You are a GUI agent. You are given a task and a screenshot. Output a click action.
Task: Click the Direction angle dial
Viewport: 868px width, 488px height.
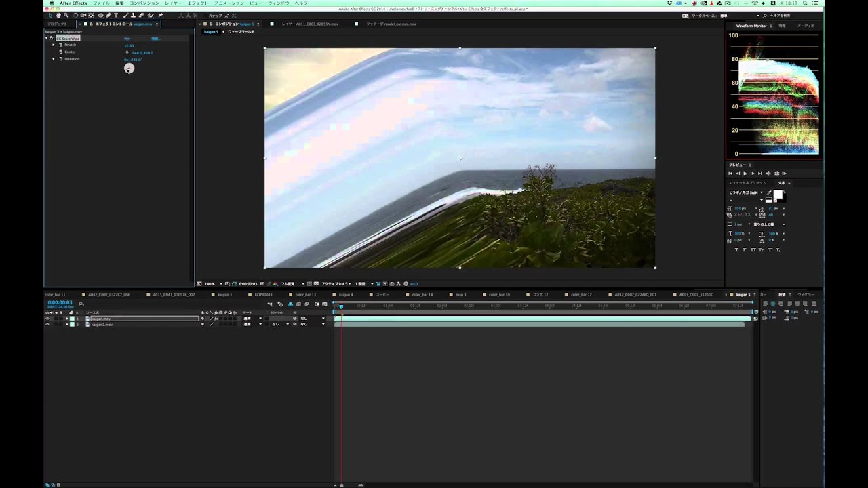point(129,68)
